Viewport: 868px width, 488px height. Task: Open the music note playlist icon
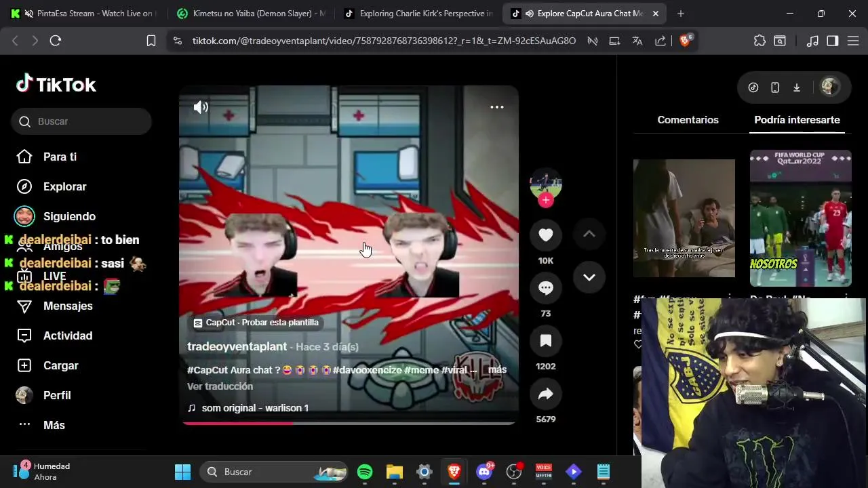pos(812,41)
